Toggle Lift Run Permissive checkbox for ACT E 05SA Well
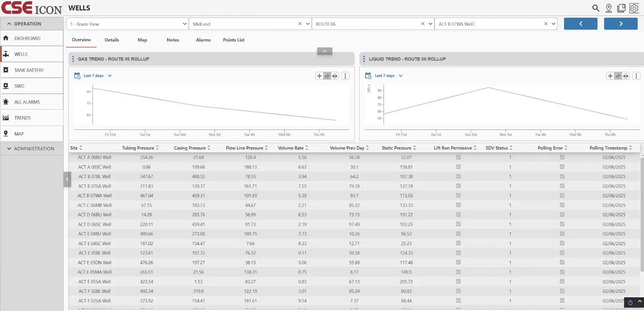Image resolution: width=644 pixels, height=311 pixels. pos(458,282)
